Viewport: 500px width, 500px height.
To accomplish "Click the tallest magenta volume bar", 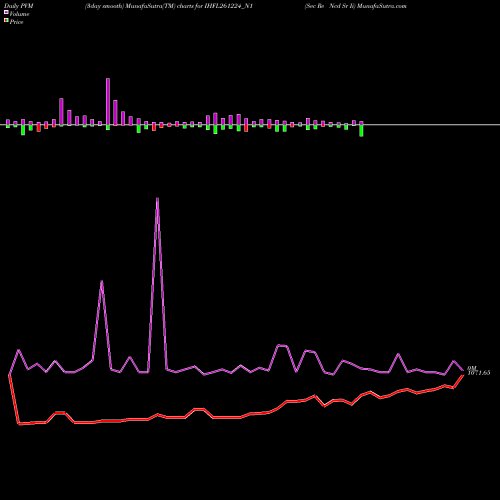I will coord(108,102).
